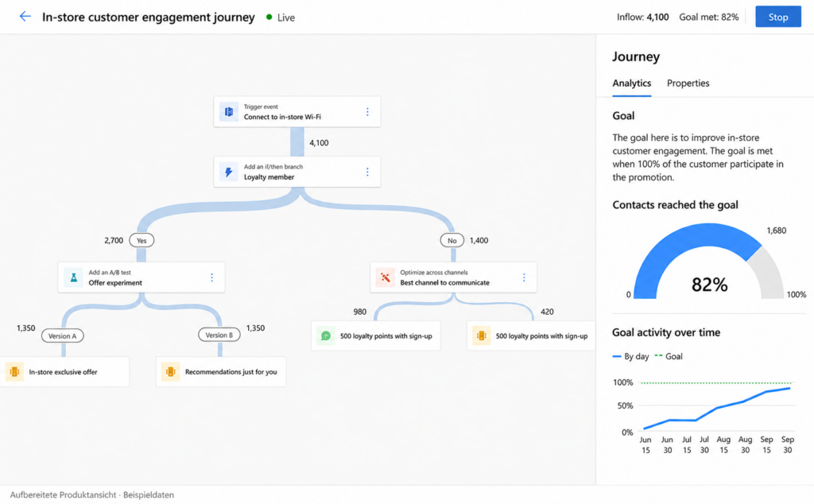The image size is (814, 504).
Task: Click the 2,700 count beside Yes
Action: [x=114, y=240]
